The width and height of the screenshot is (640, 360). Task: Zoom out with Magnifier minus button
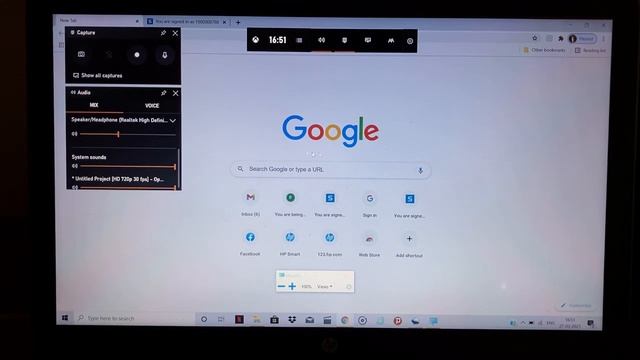point(281,287)
